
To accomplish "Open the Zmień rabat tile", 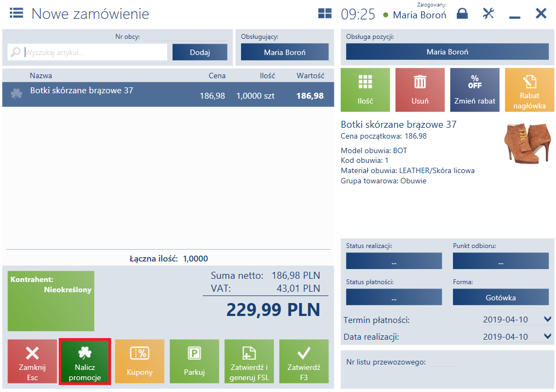I will click(475, 90).
